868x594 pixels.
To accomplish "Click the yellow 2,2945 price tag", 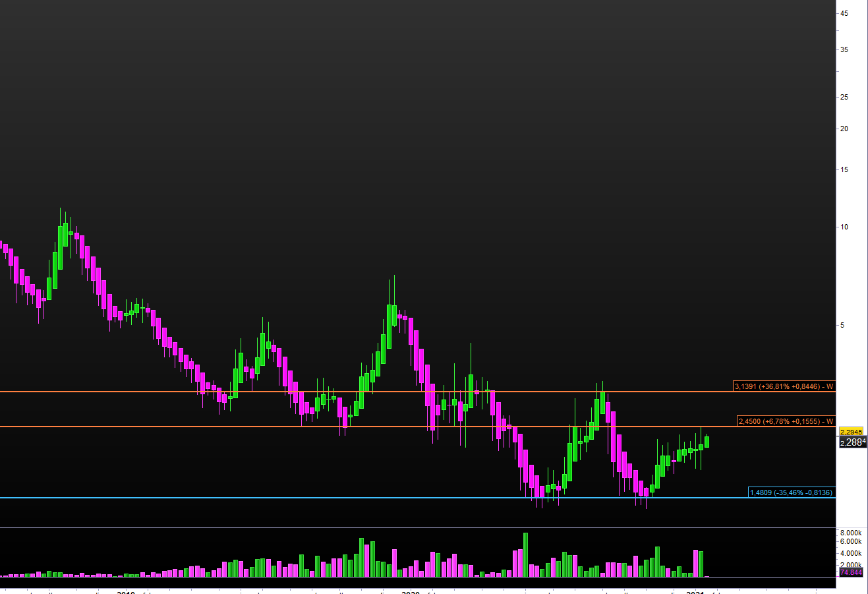I will pos(850,432).
